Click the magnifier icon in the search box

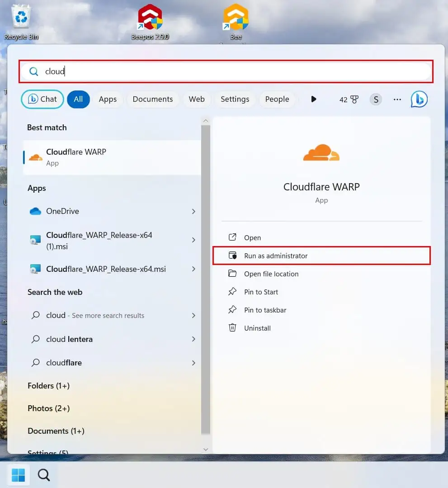click(33, 71)
